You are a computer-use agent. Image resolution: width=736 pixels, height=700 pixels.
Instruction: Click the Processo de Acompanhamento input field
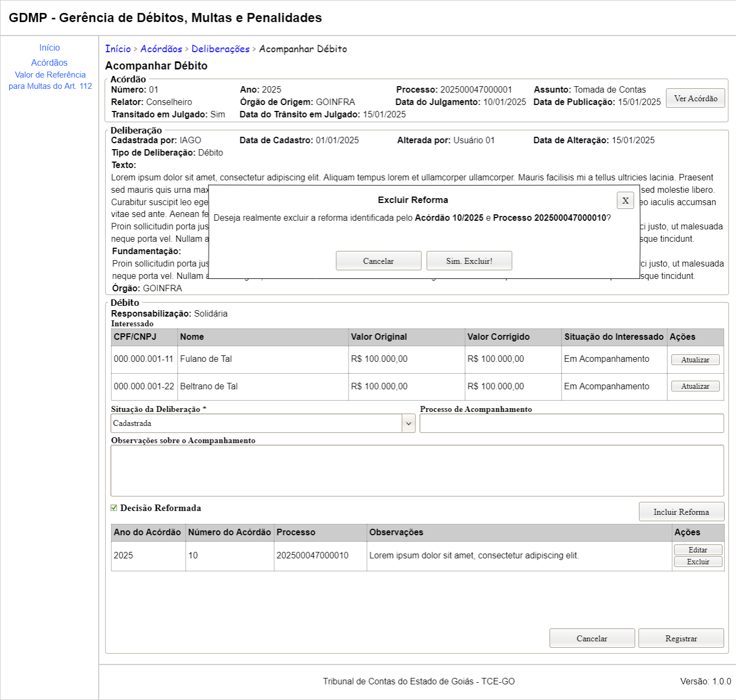571,423
